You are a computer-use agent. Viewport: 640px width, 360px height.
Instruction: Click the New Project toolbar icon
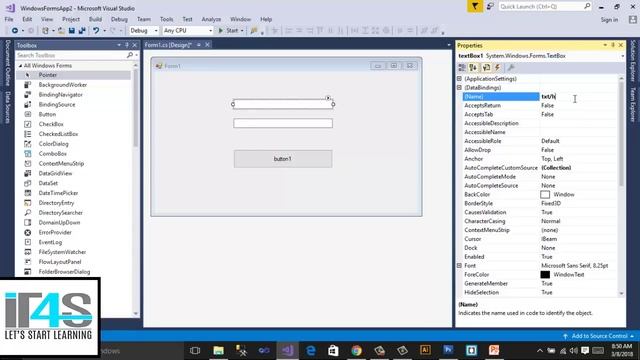pyautogui.click(x=45, y=31)
